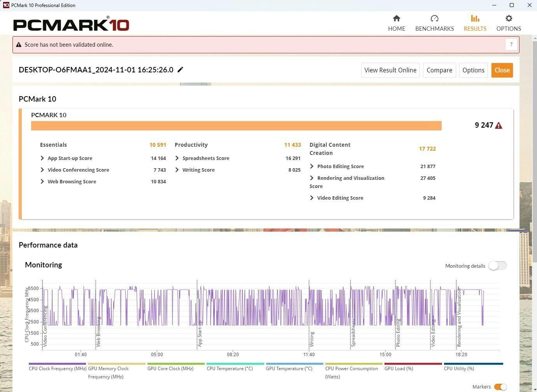This screenshot has height=392, width=537.
Task: Click the Productivity score 11 433
Action: click(293, 145)
